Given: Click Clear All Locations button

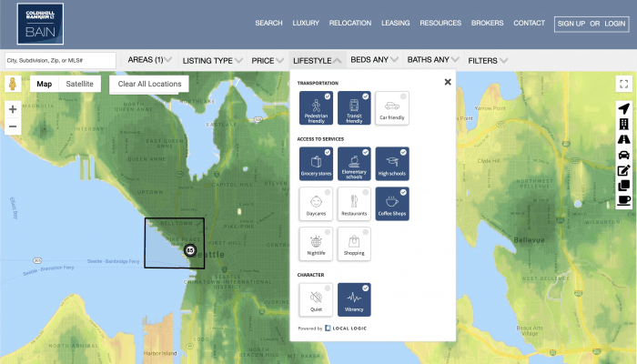Looking at the screenshot, I should [x=150, y=84].
